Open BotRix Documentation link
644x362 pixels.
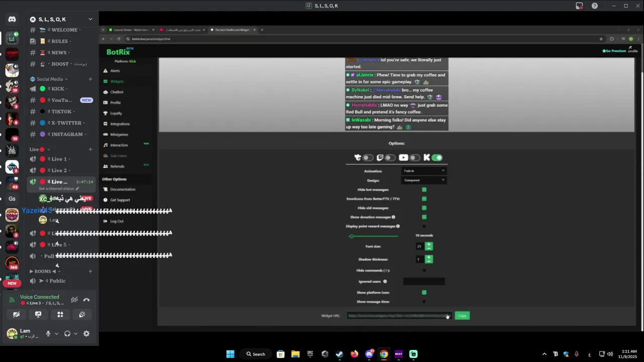123,189
